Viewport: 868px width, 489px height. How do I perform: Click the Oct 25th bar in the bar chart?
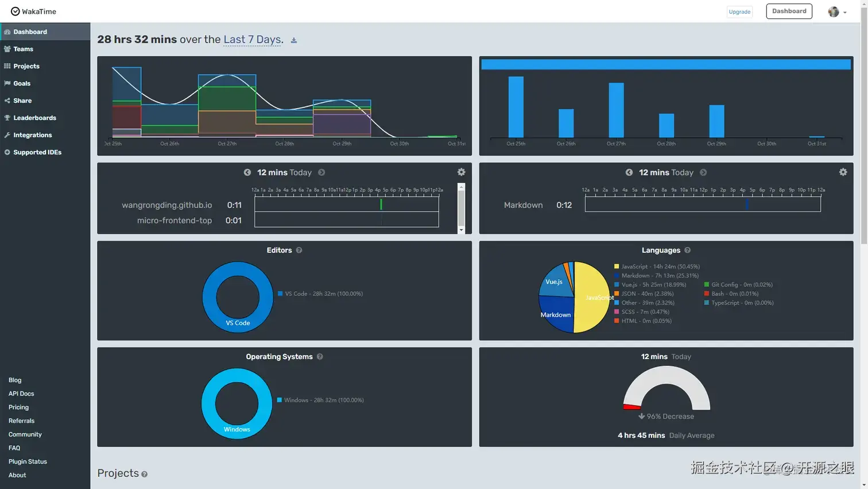[x=516, y=107]
